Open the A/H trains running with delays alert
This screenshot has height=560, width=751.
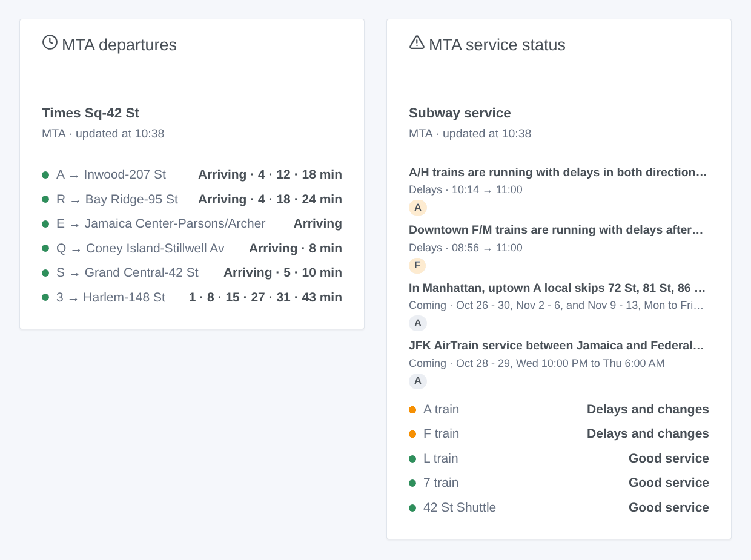[x=558, y=173]
